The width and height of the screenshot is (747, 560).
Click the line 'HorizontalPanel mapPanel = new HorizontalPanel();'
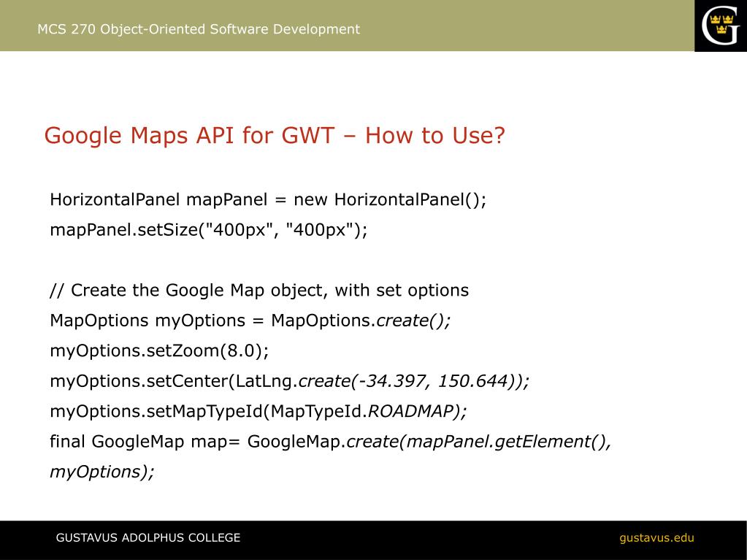coord(268,199)
